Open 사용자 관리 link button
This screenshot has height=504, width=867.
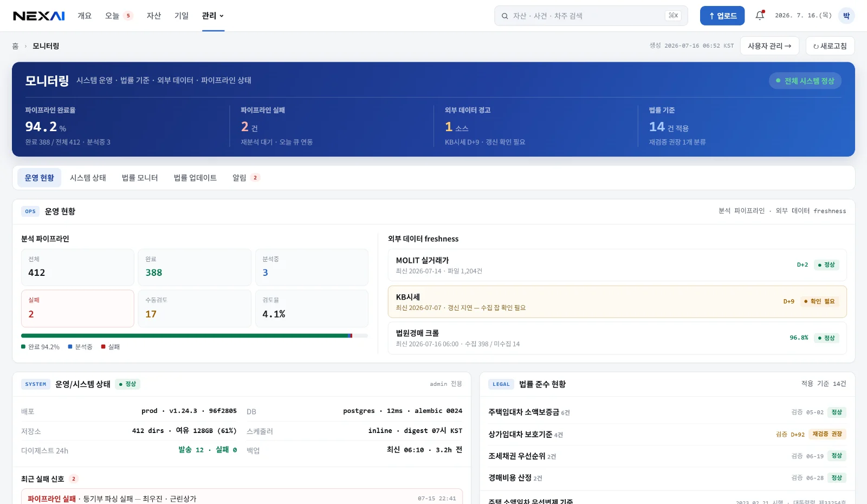(769, 46)
